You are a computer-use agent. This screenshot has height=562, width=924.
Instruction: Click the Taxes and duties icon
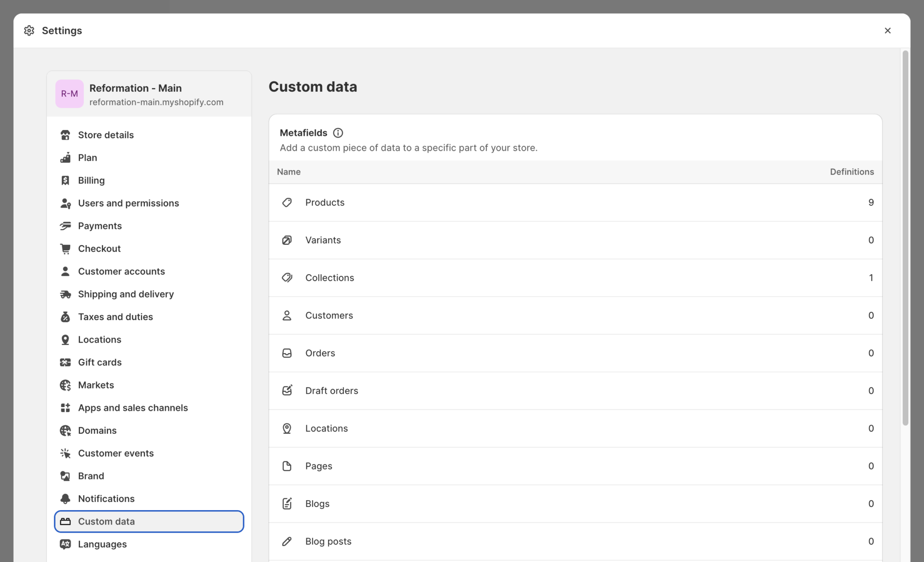[x=65, y=316]
